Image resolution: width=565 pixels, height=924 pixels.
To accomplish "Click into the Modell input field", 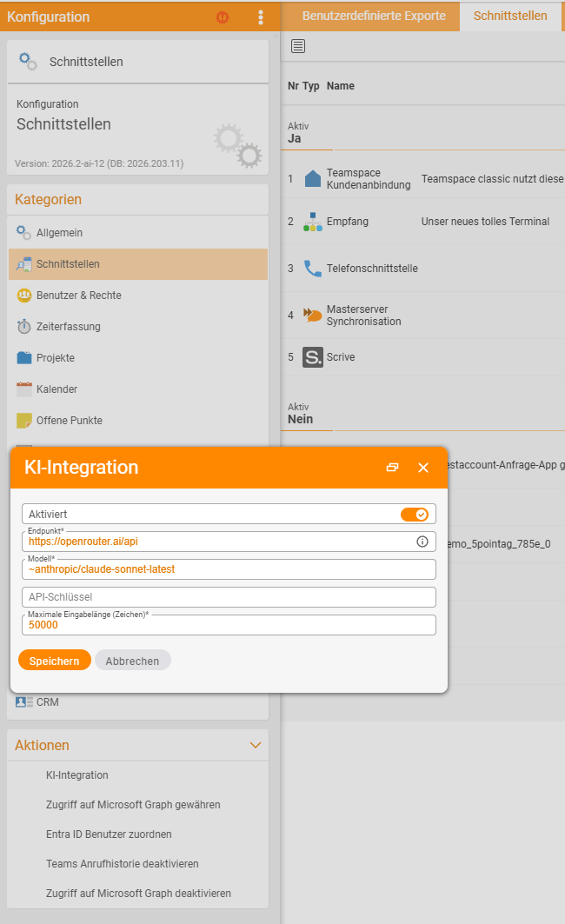I will click(x=229, y=569).
